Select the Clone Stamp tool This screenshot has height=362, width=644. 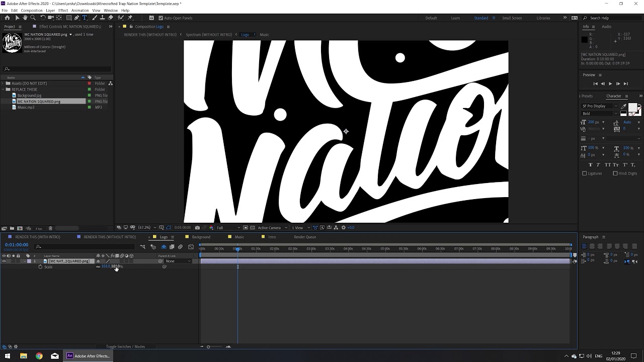(x=103, y=18)
